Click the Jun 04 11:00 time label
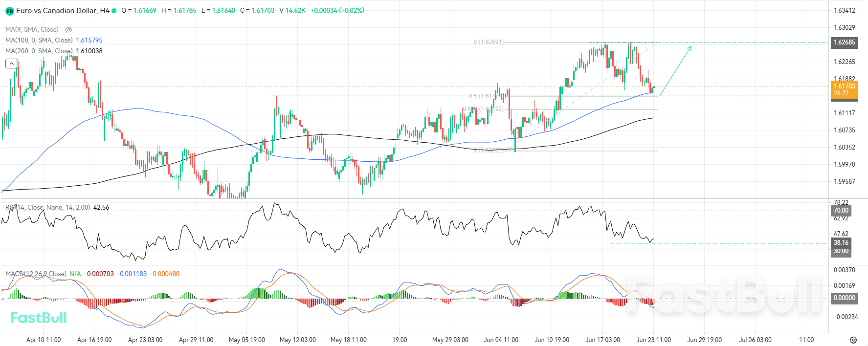868x346 pixels. tap(501, 340)
